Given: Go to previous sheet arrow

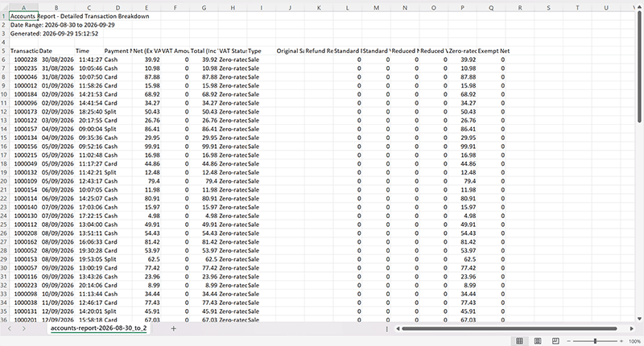Looking at the screenshot, I should (x=10, y=328).
